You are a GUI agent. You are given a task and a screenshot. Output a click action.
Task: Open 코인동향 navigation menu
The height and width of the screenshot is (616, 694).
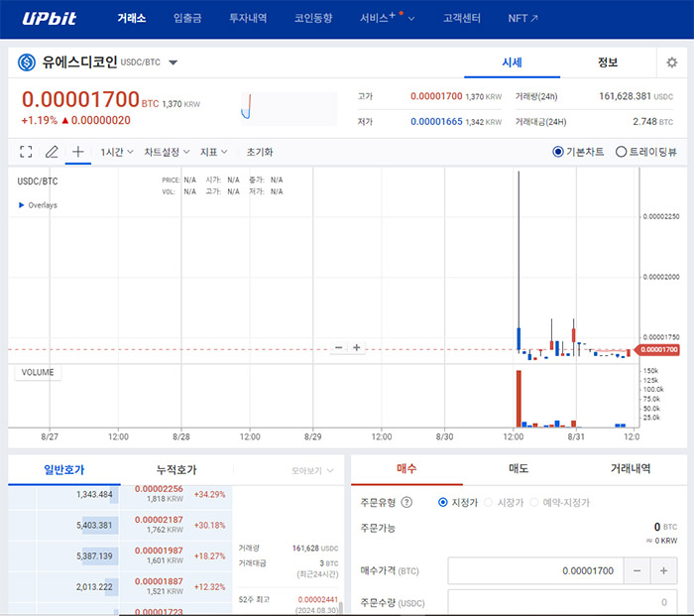click(x=313, y=18)
